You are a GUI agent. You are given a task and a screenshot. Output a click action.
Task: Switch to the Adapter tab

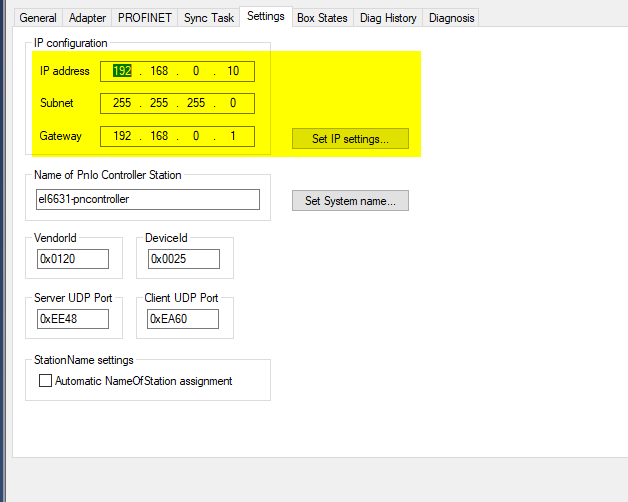pyautogui.click(x=87, y=18)
